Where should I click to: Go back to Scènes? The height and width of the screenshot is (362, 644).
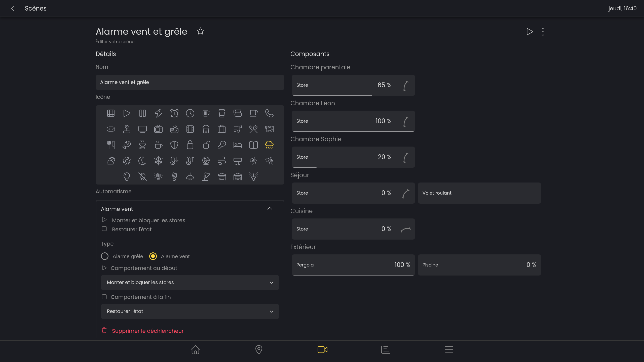point(13,8)
